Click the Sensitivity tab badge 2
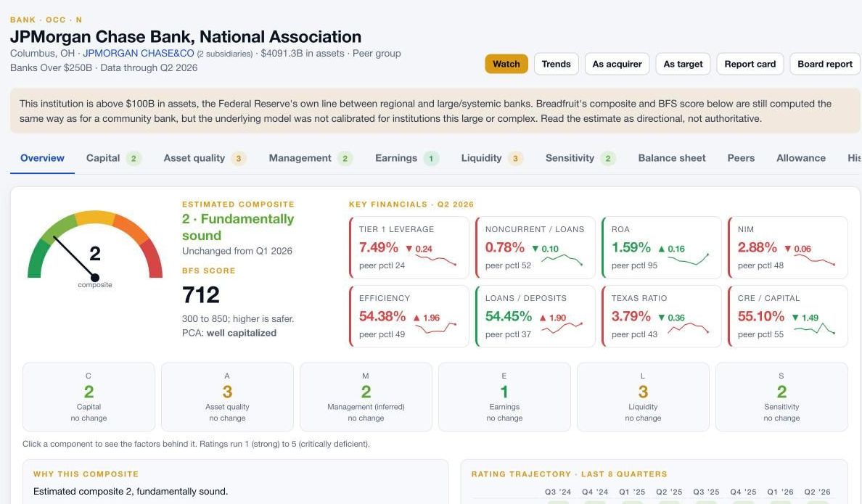The image size is (862, 504). point(607,158)
